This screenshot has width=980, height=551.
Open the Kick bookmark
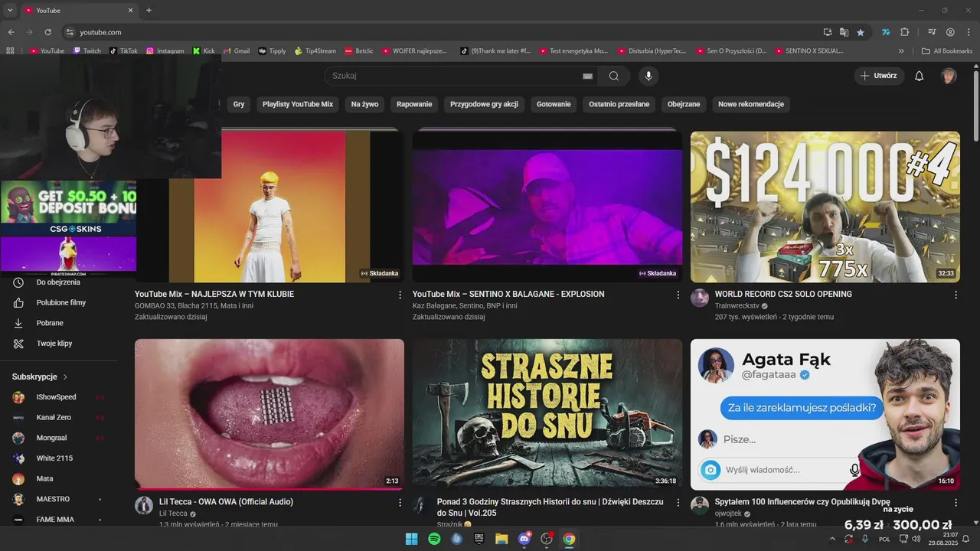(x=204, y=51)
